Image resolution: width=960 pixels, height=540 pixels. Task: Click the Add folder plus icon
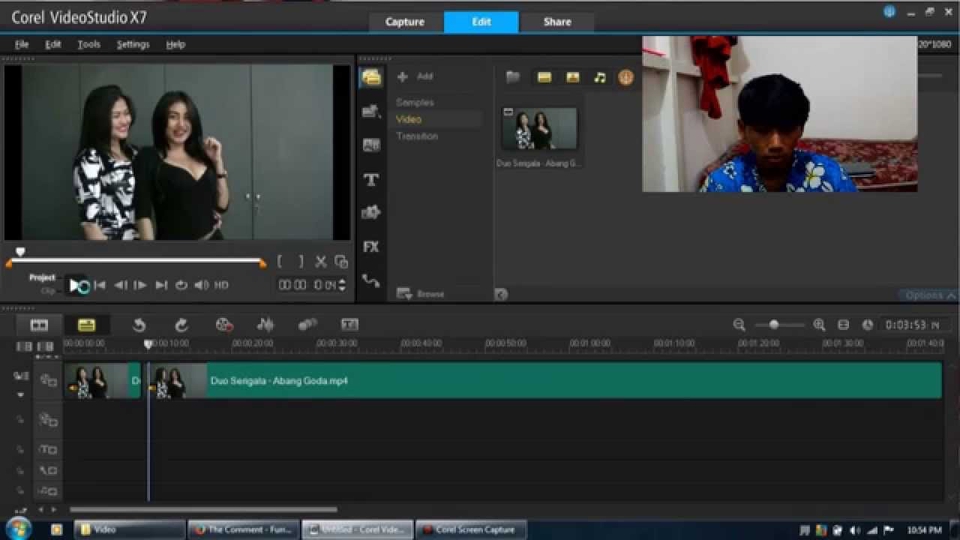(x=402, y=77)
